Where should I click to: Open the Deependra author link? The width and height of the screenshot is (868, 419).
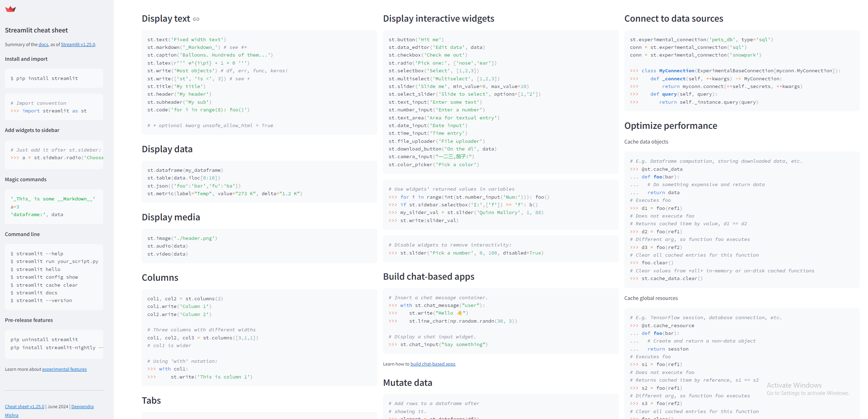pos(82,407)
